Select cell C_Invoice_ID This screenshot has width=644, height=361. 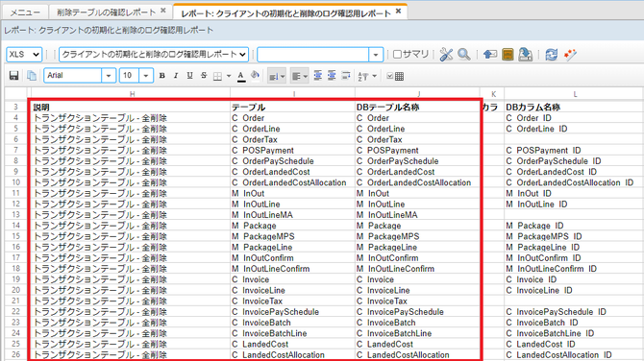pos(575,279)
